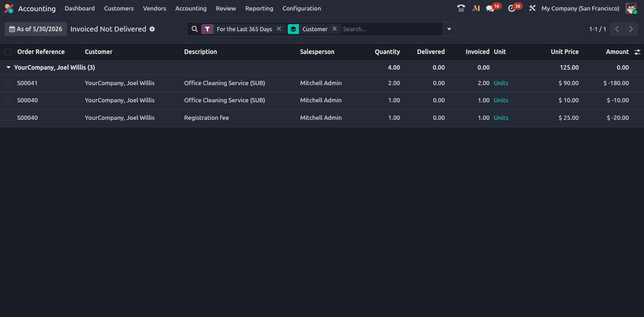Screen dimensions: 644x317
Task: Click the Registration fee description cell
Action: 206,118
